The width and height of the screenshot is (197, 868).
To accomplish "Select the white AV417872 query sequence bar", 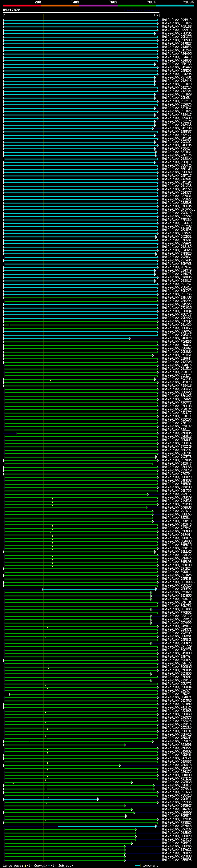I will coord(81,12).
